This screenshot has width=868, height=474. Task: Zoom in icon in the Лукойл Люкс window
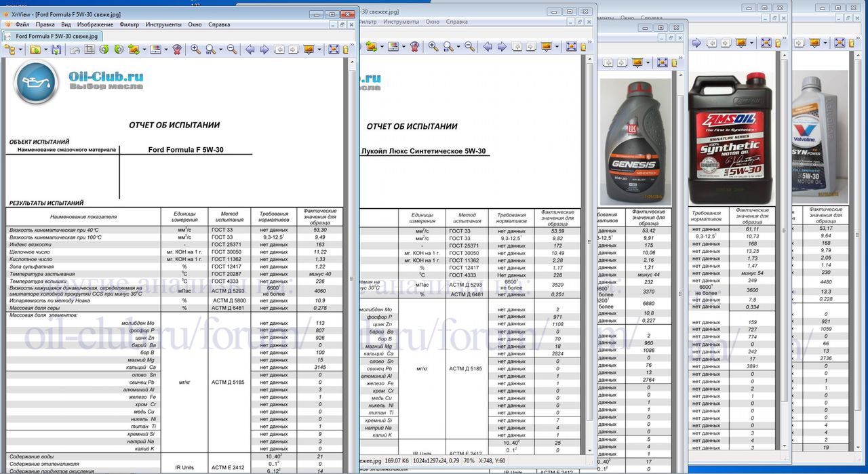[x=433, y=47]
